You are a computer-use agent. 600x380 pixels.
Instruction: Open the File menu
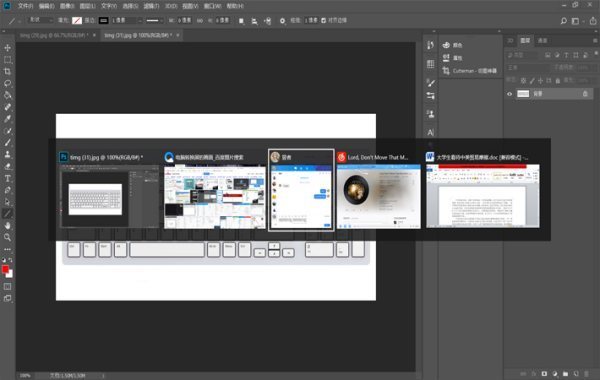[25, 6]
